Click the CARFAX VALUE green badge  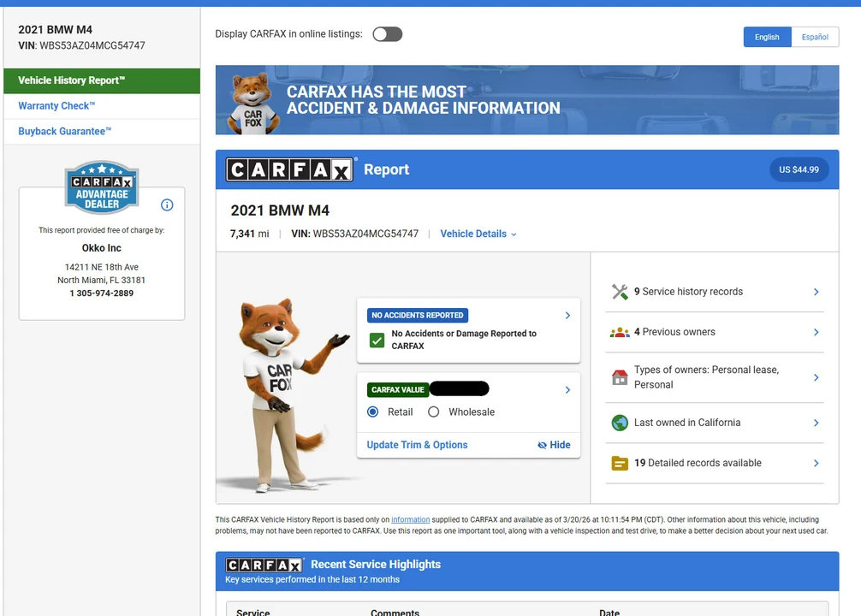point(398,390)
